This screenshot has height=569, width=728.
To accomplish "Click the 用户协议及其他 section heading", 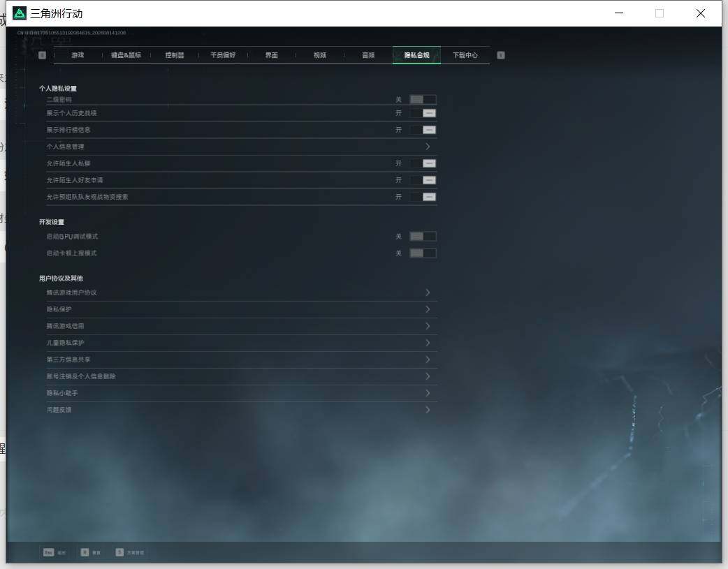I will click(x=61, y=279).
